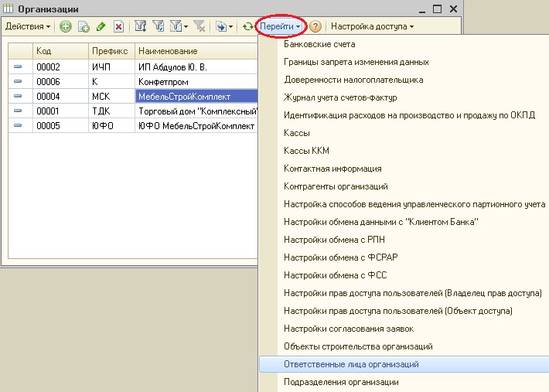Open the Filter history funnel dropdown
Screen dimensions: 549x392
[x=179, y=26]
